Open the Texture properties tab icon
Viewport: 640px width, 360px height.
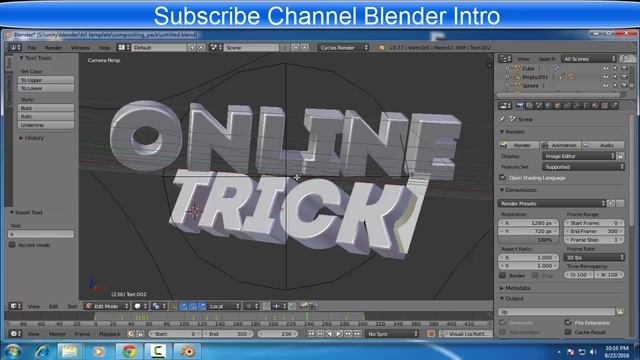(604, 106)
